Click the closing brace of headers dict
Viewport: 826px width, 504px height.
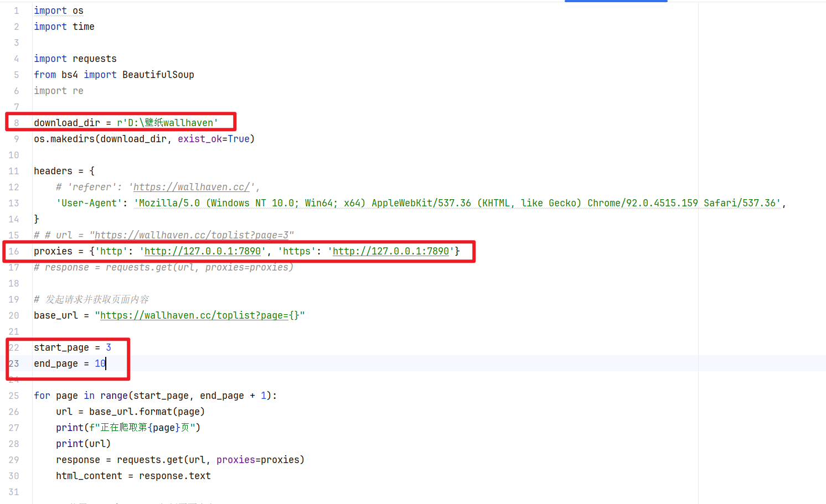point(37,219)
